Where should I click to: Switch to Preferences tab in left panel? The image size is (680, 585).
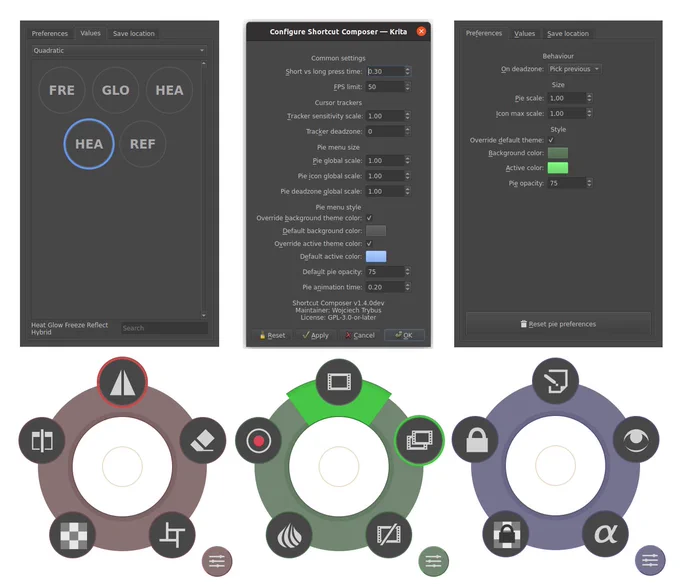click(49, 33)
